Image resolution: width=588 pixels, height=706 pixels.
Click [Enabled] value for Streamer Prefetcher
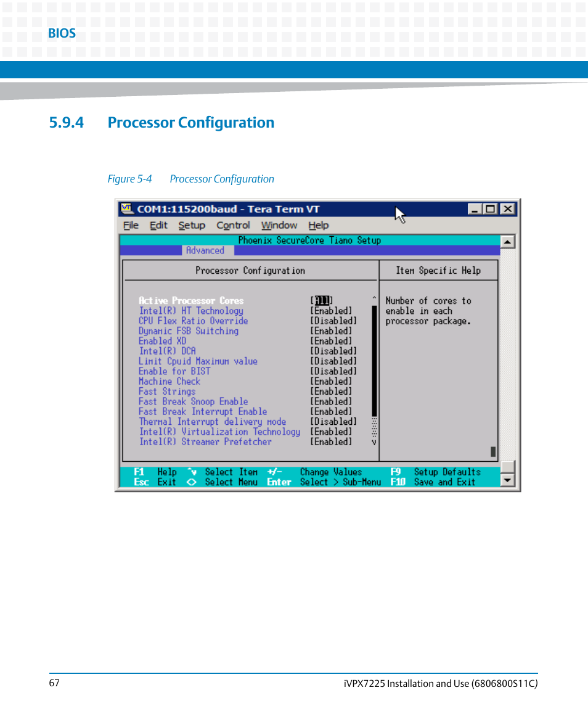332,441
